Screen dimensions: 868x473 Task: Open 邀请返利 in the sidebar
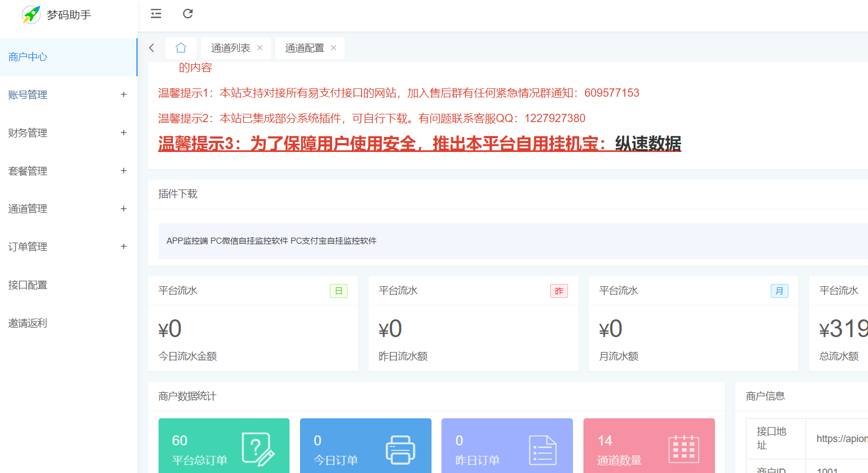[x=28, y=323]
